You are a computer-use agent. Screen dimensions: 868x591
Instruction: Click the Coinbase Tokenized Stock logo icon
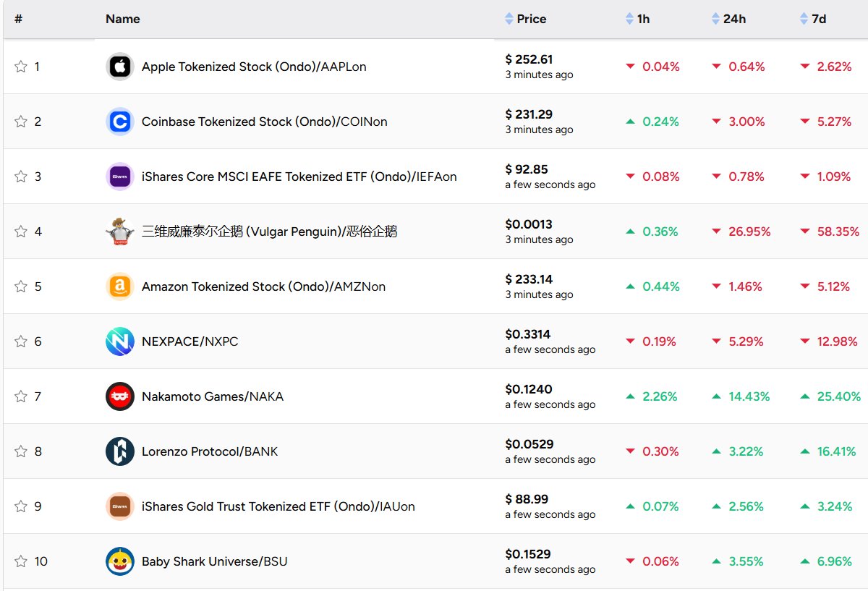pyautogui.click(x=119, y=122)
